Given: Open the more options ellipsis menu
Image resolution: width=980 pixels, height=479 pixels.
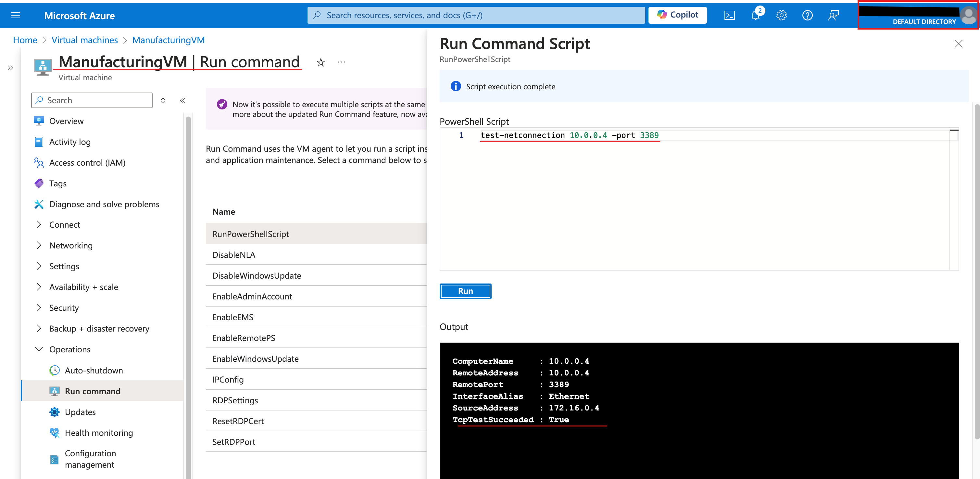Looking at the screenshot, I should 341,62.
